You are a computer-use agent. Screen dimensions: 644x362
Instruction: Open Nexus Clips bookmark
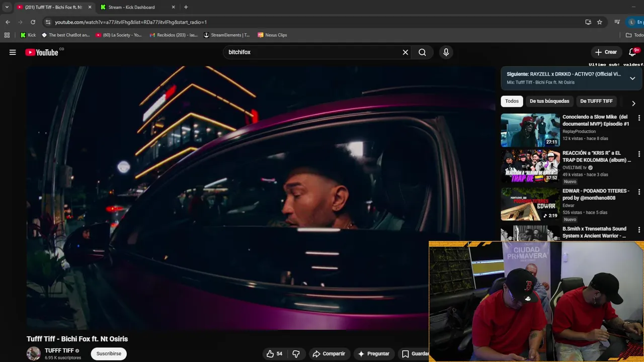(272, 35)
